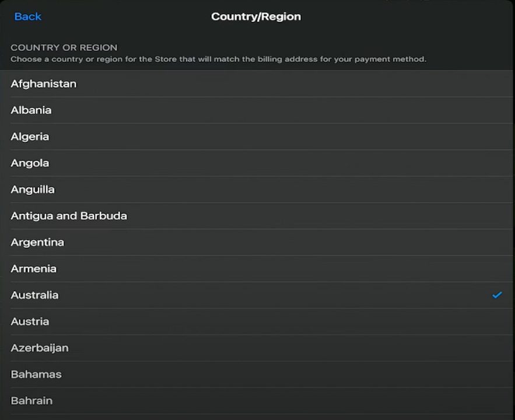The image size is (515, 420).
Task: Select Antigua and Barbuda
Action: pos(69,216)
